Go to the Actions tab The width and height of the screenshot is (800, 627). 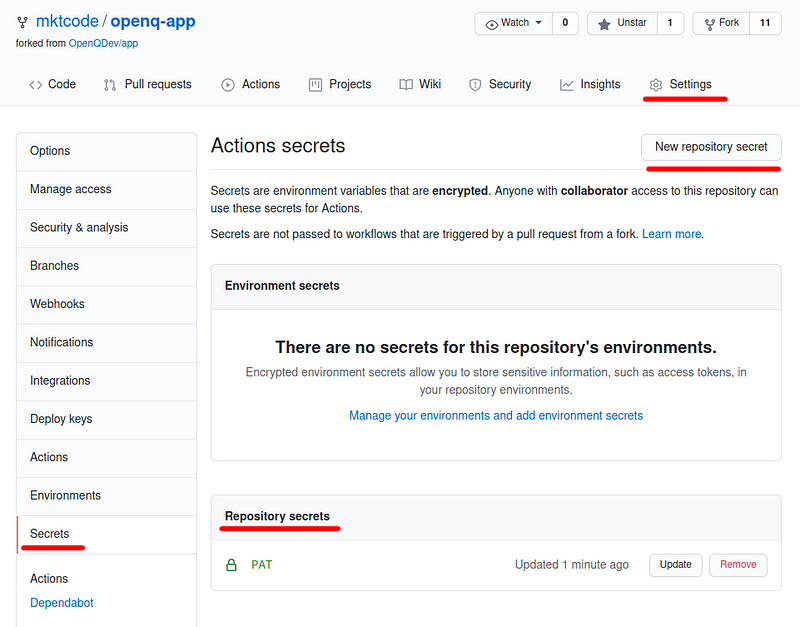pos(251,84)
